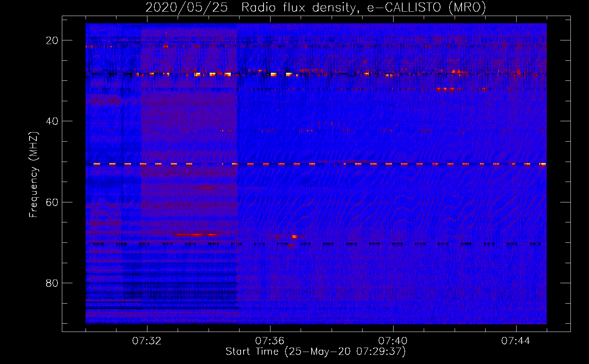The height and width of the screenshot is (364, 589).
Task: Click the 60 frequency tick label
Action: coord(52,202)
